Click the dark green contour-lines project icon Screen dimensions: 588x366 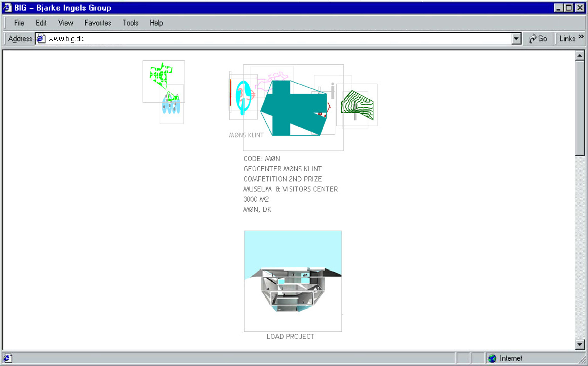click(x=357, y=105)
